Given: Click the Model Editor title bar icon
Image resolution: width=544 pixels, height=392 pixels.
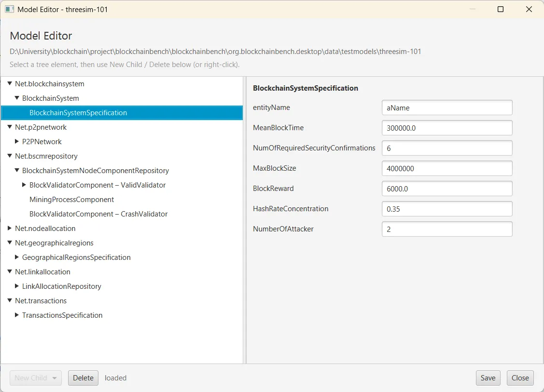Looking at the screenshot, I should (9, 9).
